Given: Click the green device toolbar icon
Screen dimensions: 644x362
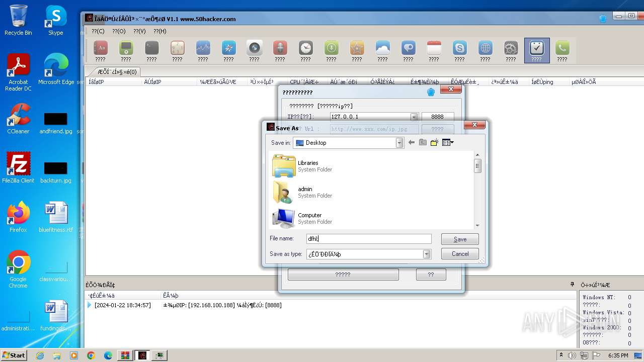Looking at the screenshot, I should pos(126,48).
